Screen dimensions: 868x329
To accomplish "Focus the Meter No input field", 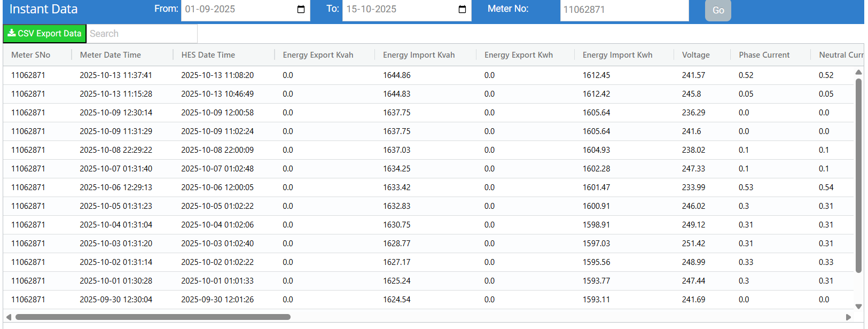I will [x=624, y=10].
